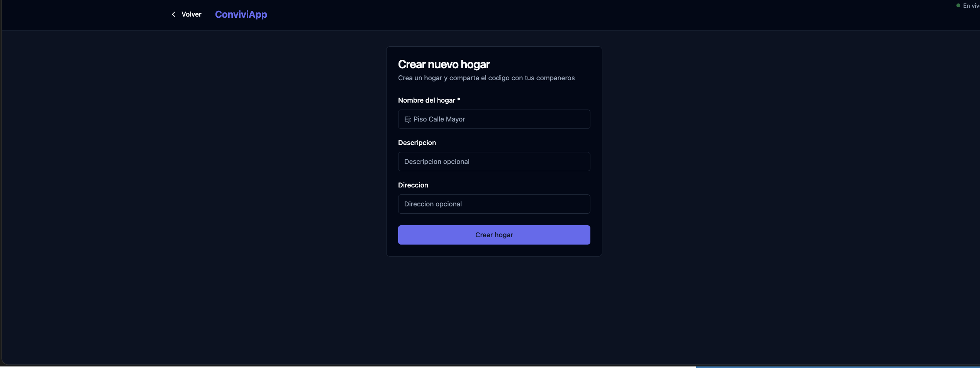Click the green live status dot
The height and width of the screenshot is (368, 980).
coord(958,5)
